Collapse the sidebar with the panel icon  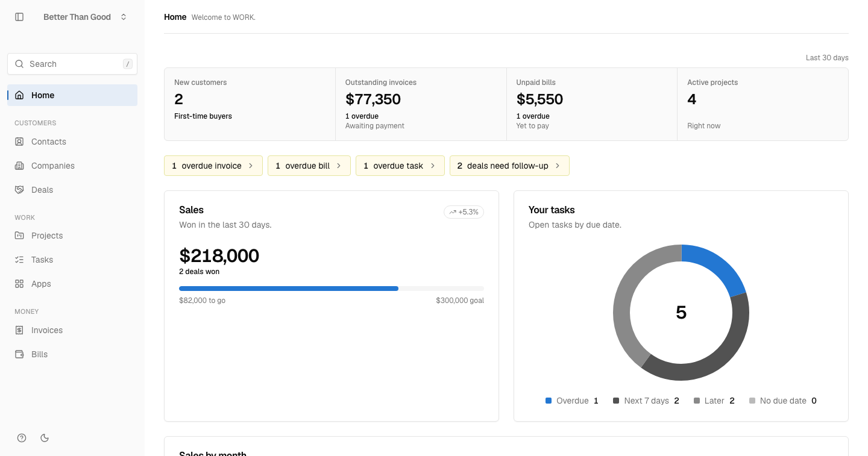pyautogui.click(x=19, y=17)
